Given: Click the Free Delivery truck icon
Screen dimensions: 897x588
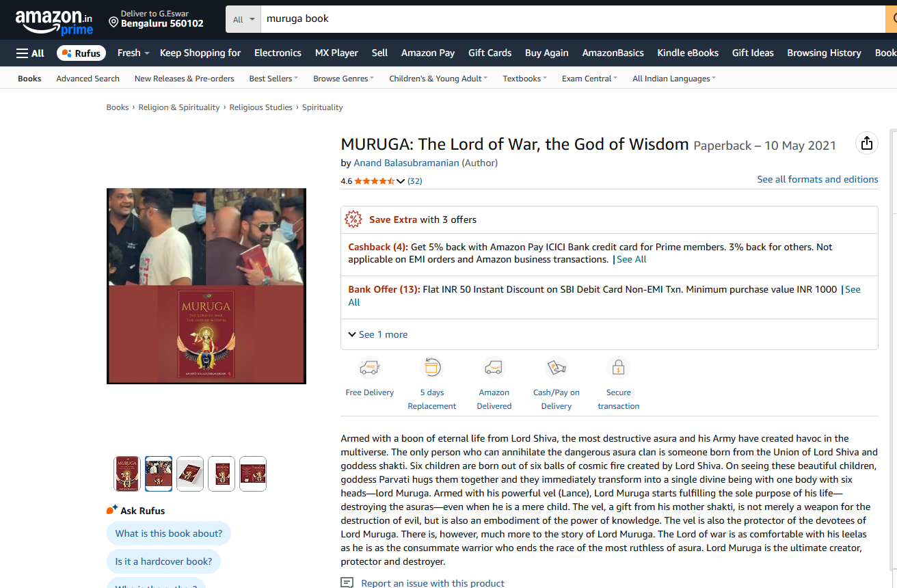Looking at the screenshot, I should coord(370,368).
